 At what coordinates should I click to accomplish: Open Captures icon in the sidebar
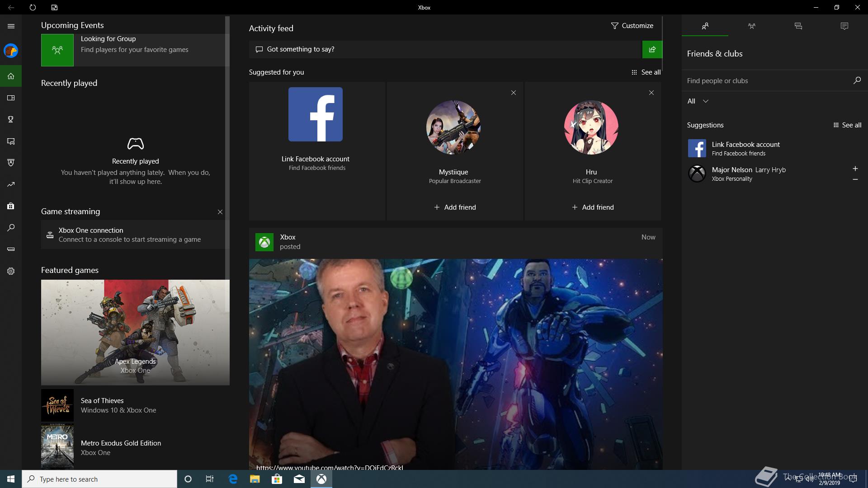point(11,141)
